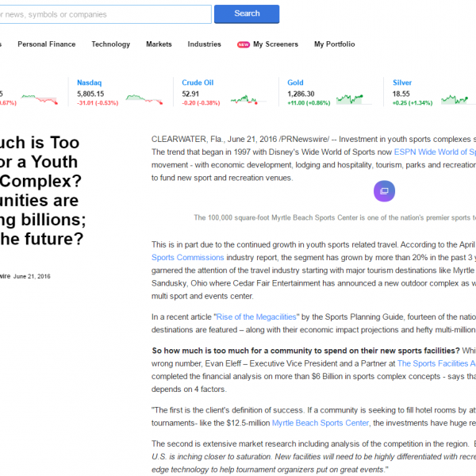The height and width of the screenshot is (476, 476).
Task: Open the Myrtle Beach Sports Center link
Action: (x=321, y=423)
